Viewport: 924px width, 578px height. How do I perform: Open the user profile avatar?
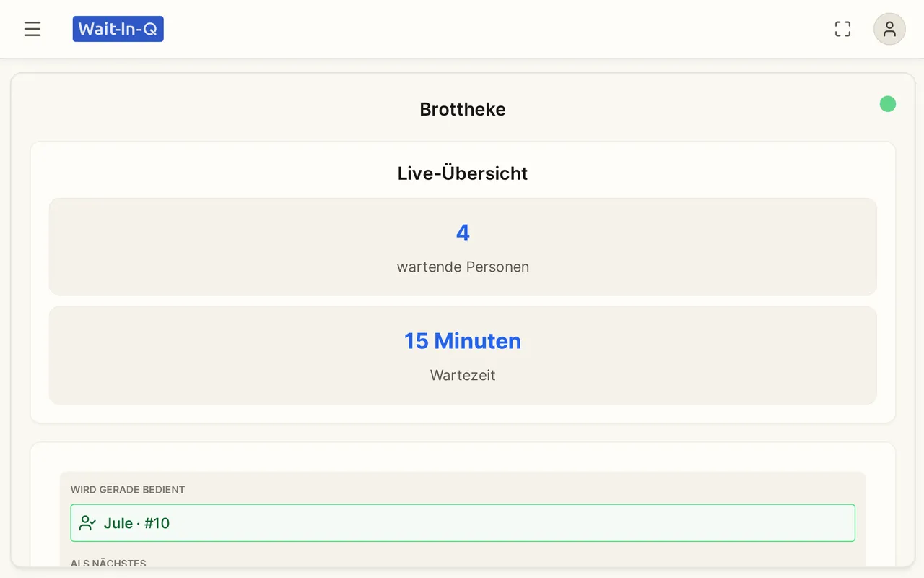889,29
